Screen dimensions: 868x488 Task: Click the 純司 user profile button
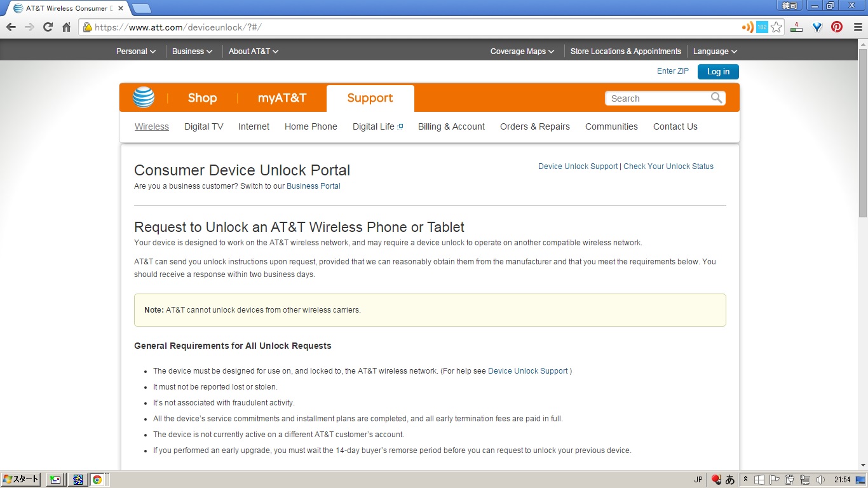789,6
